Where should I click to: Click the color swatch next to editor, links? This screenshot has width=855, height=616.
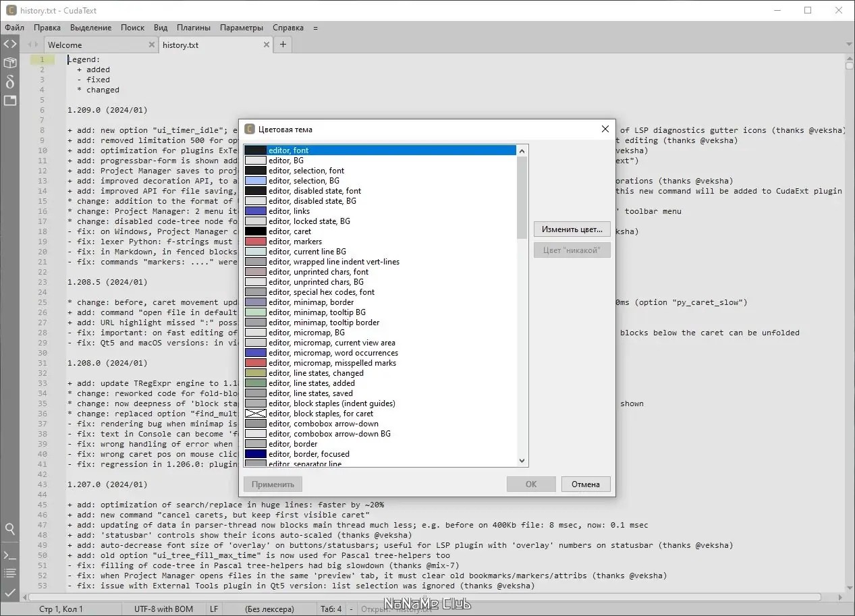pos(255,211)
